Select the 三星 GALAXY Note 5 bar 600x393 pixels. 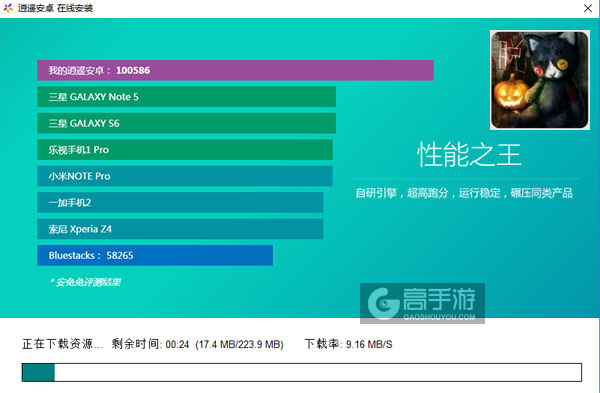[x=186, y=97]
